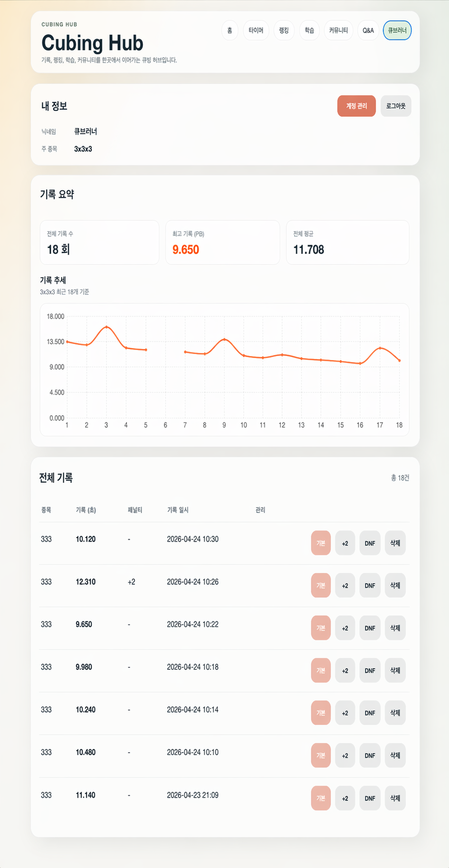Mark the 9.650 record as DNF

click(x=370, y=628)
